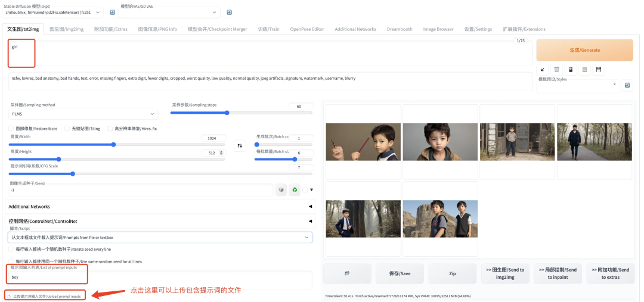Click the clipboard icon to apply selected styles
The image size is (644, 302).
click(x=584, y=70)
